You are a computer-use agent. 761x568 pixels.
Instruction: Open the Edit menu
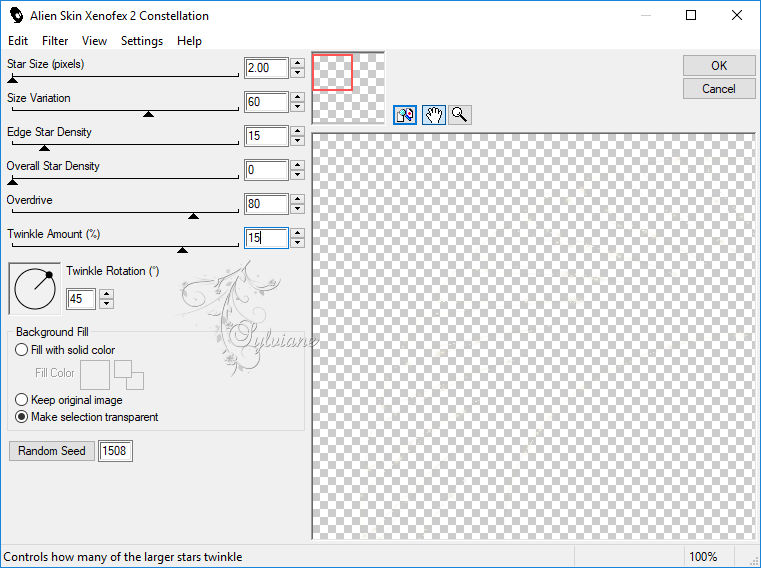[18, 41]
